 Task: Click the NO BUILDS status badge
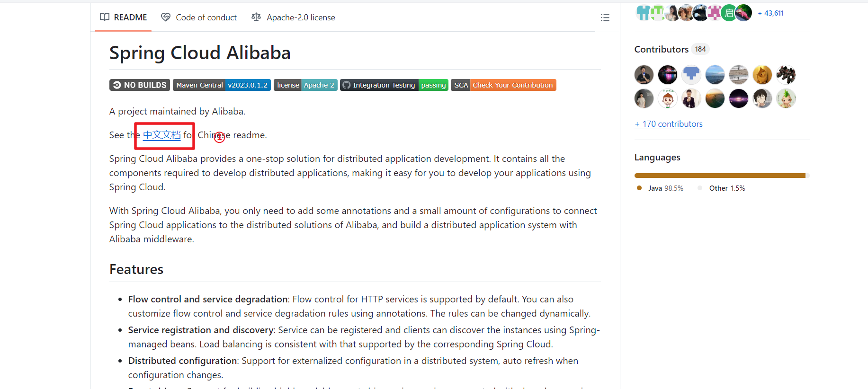point(140,85)
